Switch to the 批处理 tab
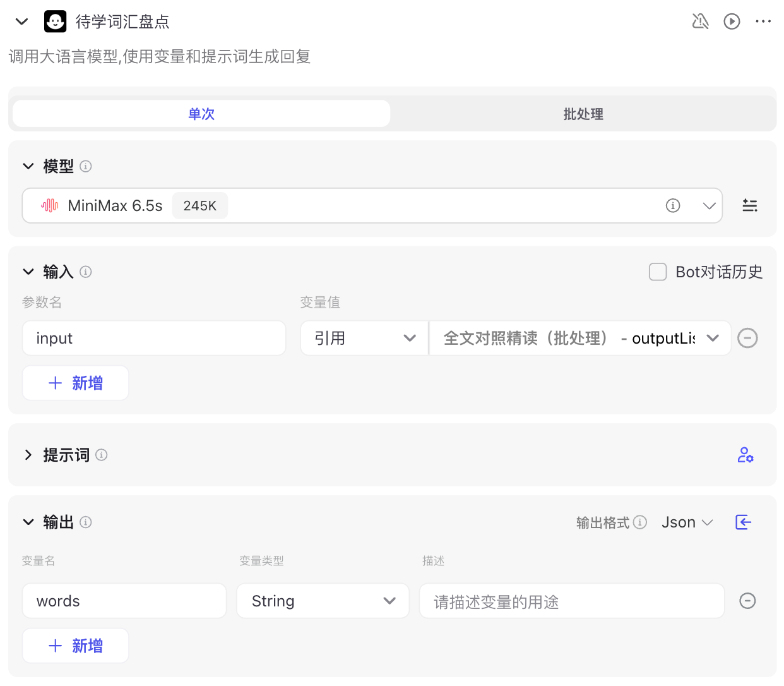 point(583,114)
